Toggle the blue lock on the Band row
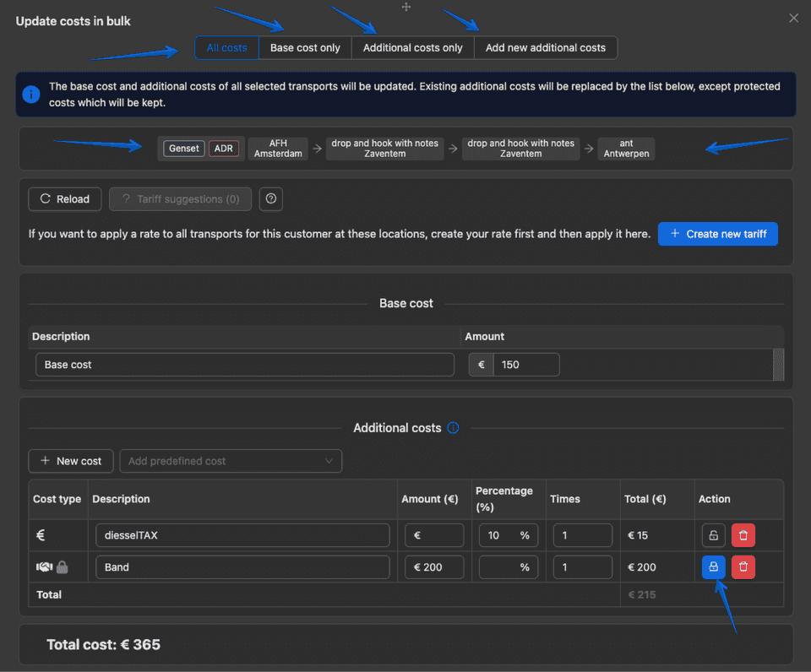Image resolution: width=811 pixels, height=672 pixels. pos(713,567)
